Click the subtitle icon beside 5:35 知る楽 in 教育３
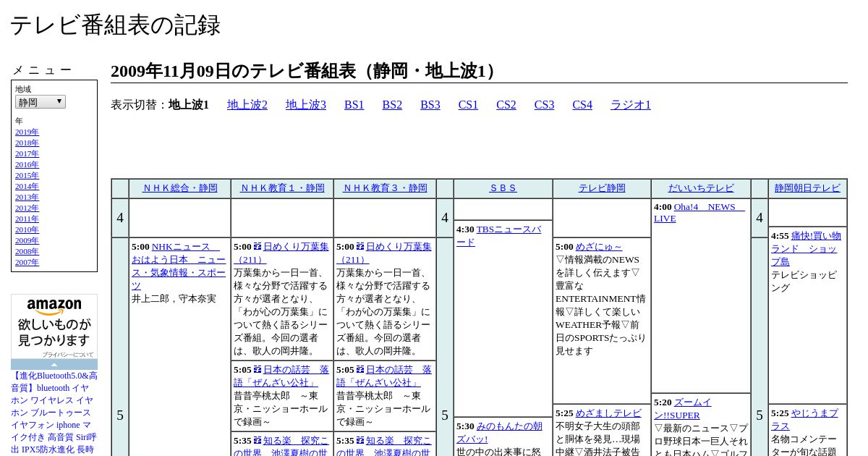Screen dimensions: 868x456 [360, 441]
